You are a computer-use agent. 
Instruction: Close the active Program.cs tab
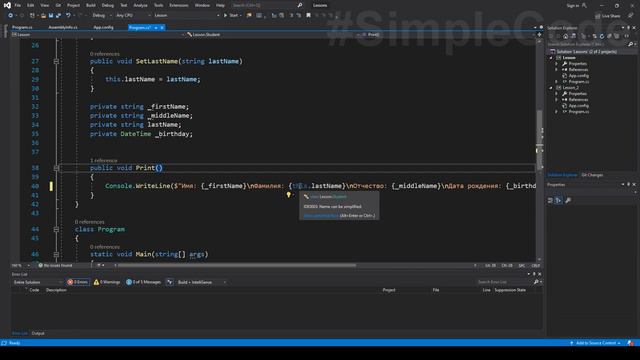pyautogui.click(x=162, y=27)
